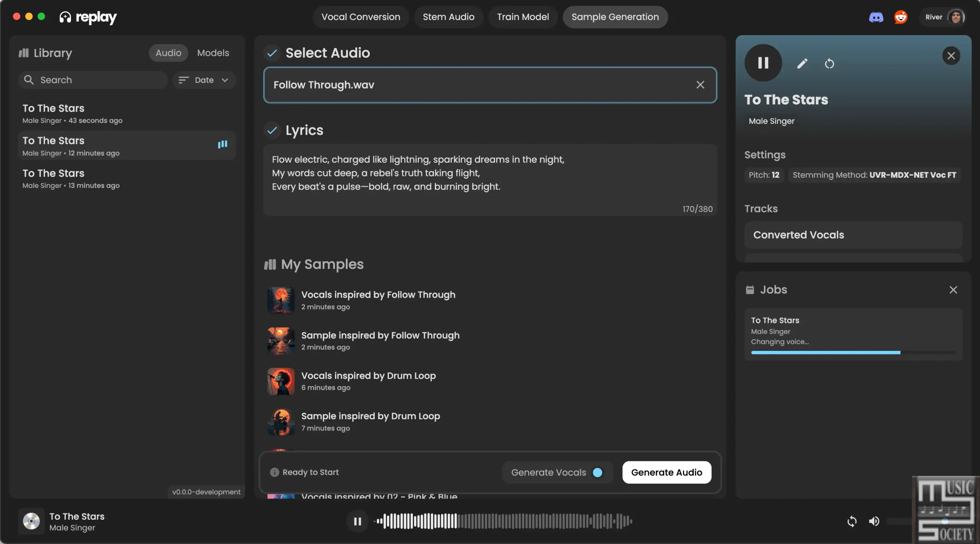Click the Library bars icon

tap(24, 53)
